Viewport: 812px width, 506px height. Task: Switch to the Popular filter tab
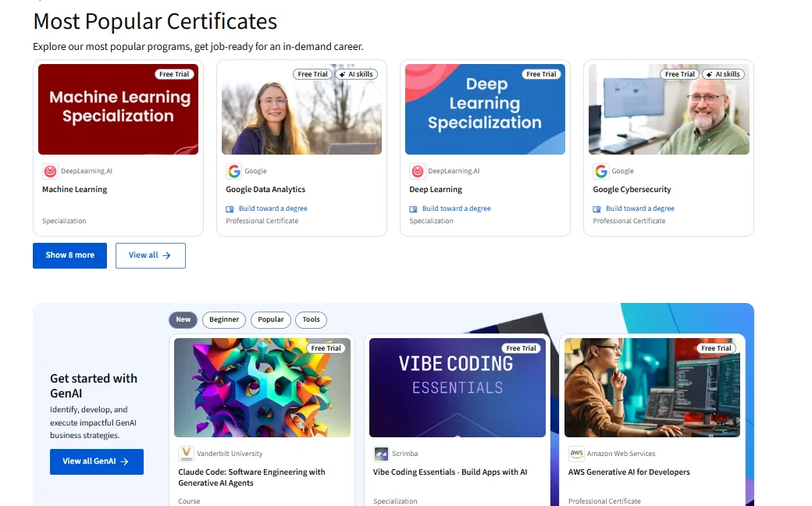click(271, 319)
